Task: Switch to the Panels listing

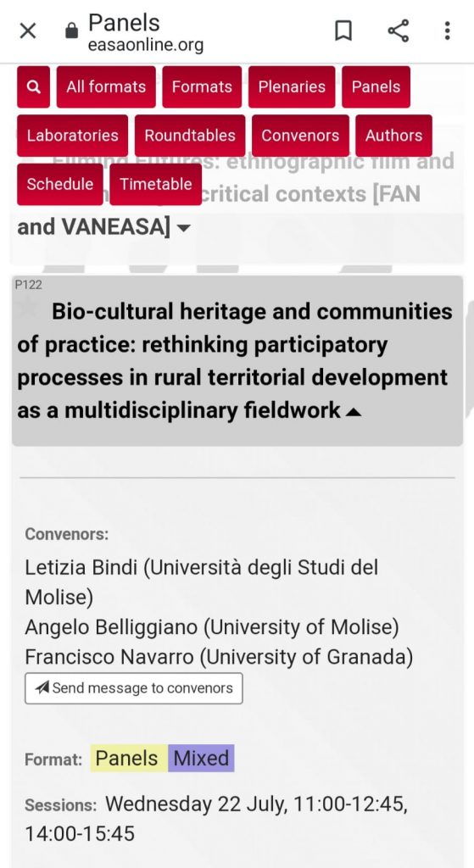Action: click(x=376, y=87)
